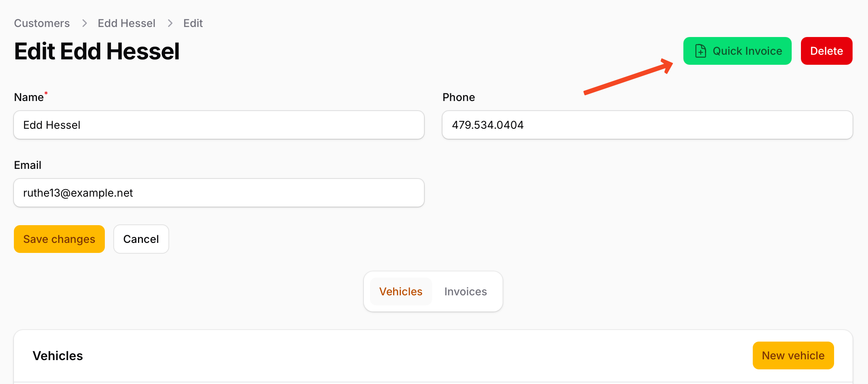
Task: Click the chevron after Customers breadcrumb
Action: [84, 23]
